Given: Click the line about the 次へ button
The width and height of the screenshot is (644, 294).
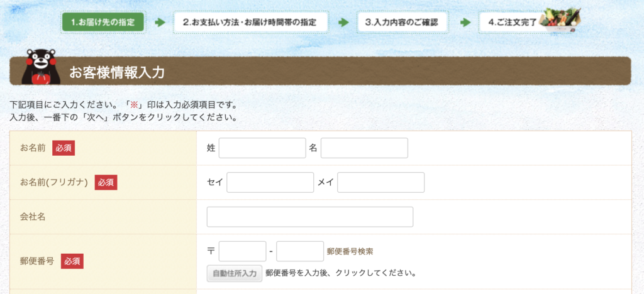Looking at the screenshot, I should [x=123, y=118].
